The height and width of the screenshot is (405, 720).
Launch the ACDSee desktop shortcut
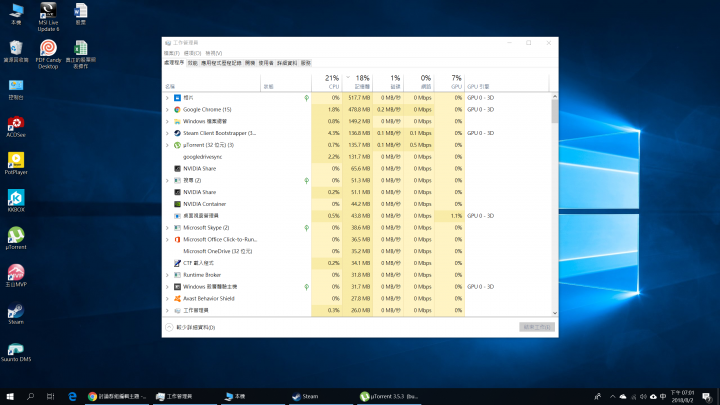click(16, 127)
